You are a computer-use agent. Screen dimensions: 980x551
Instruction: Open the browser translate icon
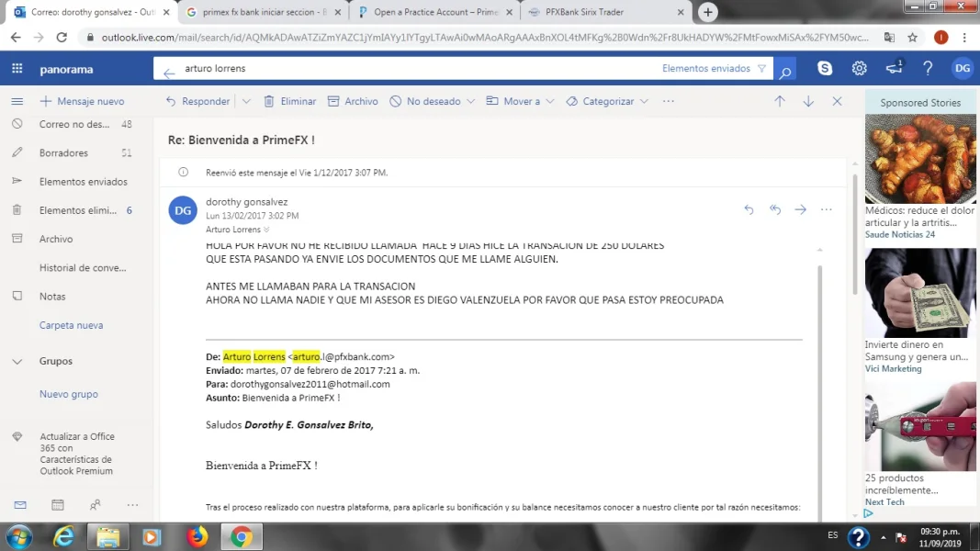click(x=889, y=38)
